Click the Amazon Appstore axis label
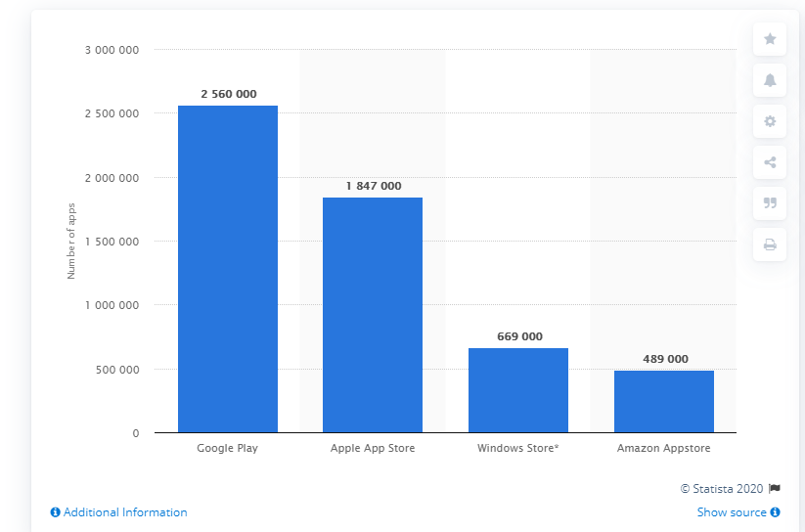The image size is (805, 532). 664,448
